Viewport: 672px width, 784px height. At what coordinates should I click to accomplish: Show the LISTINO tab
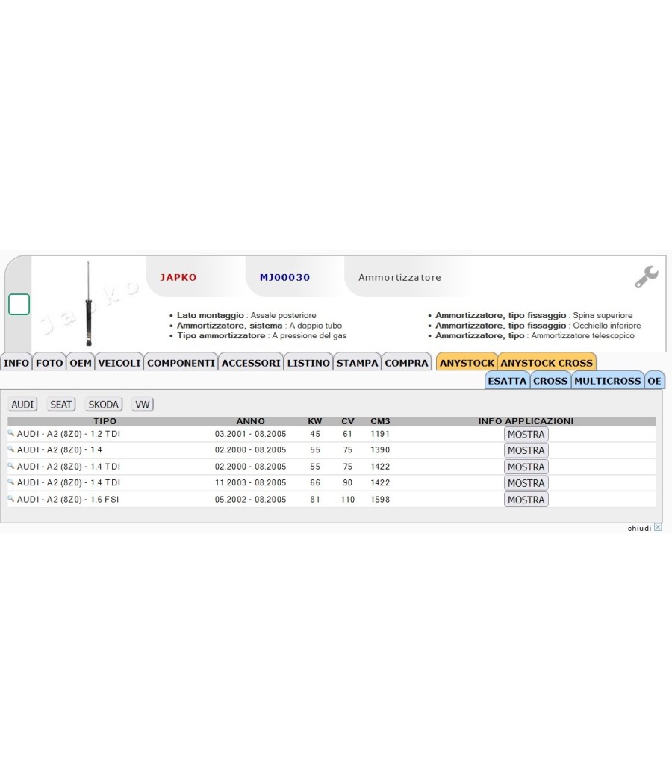[308, 363]
